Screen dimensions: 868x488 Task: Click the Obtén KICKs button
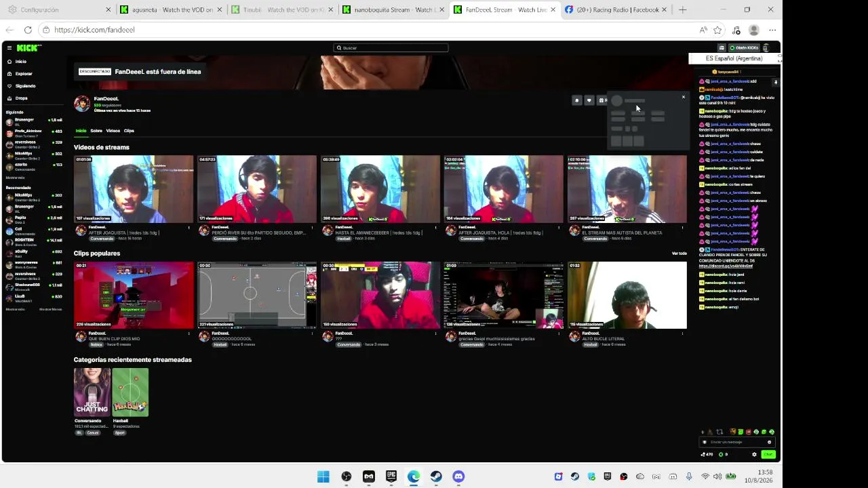pos(744,48)
